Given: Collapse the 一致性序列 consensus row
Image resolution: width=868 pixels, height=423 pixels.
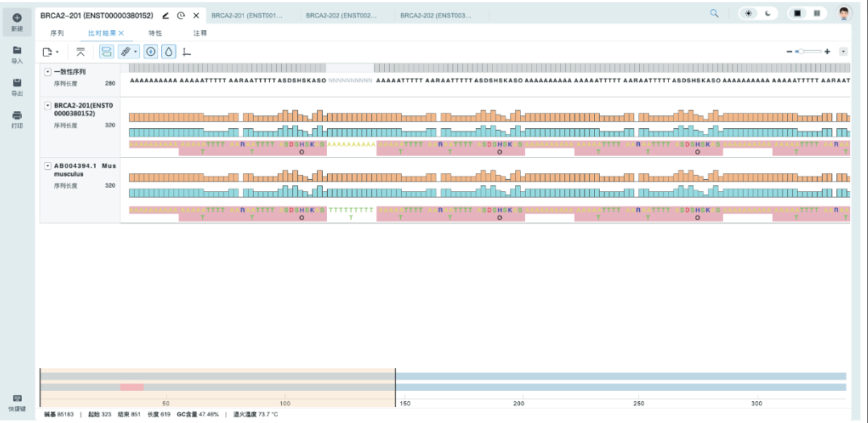Looking at the screenshot, I should pyautogui.click(x=48, y=72).
